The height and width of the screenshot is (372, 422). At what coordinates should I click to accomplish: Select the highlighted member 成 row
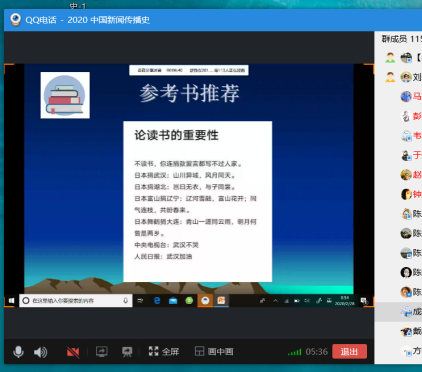(398, 312)
